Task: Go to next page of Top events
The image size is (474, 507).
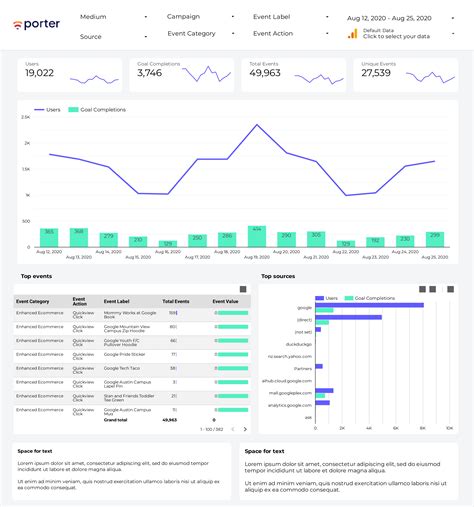Action: [x=245, y=429]
